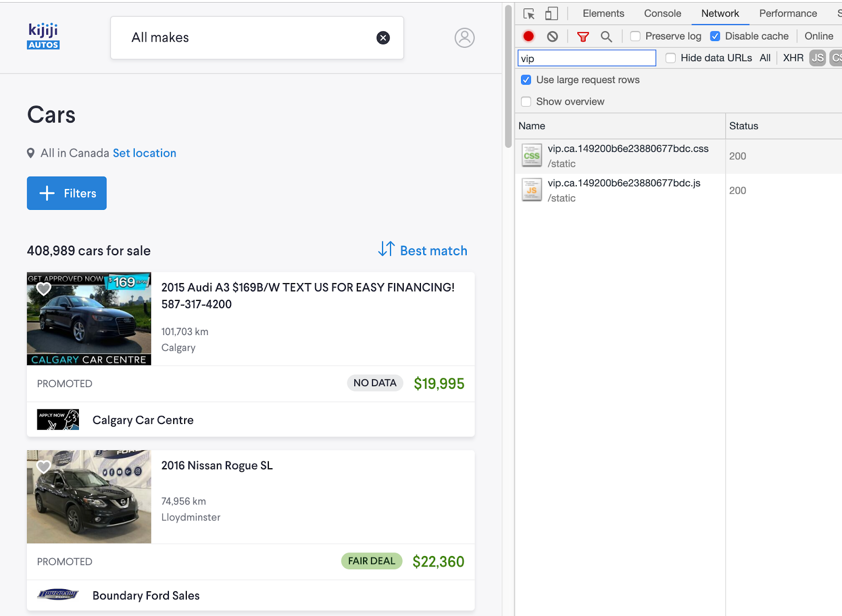
Task: Open the user profile icon
Action: (x=465, y=38)
